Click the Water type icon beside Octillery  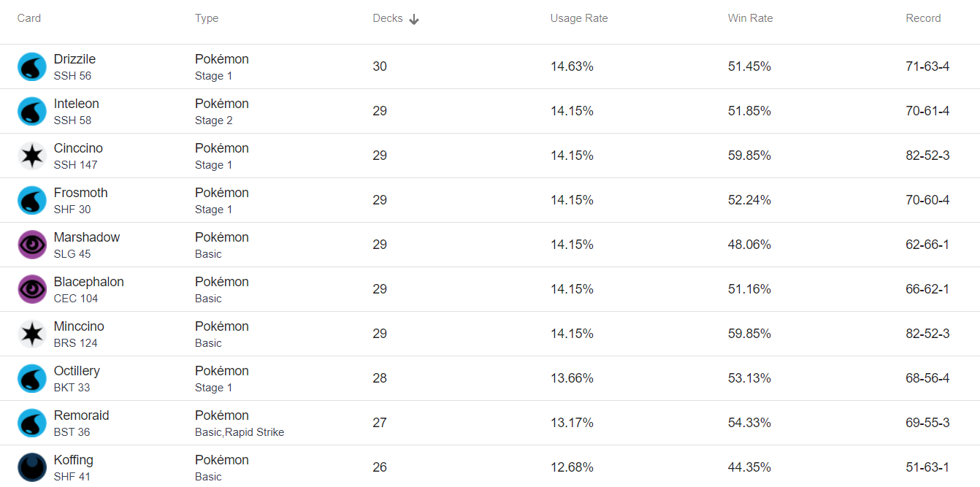(32, 378)
